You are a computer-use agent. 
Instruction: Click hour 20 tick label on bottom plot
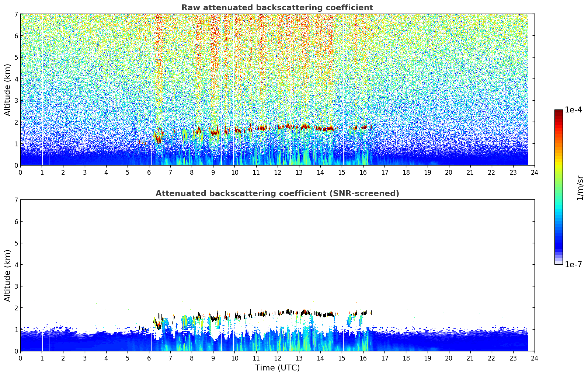449,358
